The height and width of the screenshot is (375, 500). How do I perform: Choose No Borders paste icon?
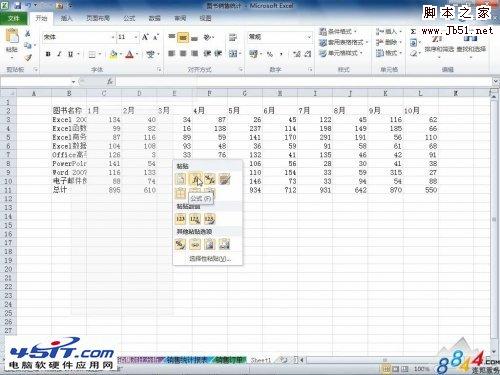click(x=180, y=193)
